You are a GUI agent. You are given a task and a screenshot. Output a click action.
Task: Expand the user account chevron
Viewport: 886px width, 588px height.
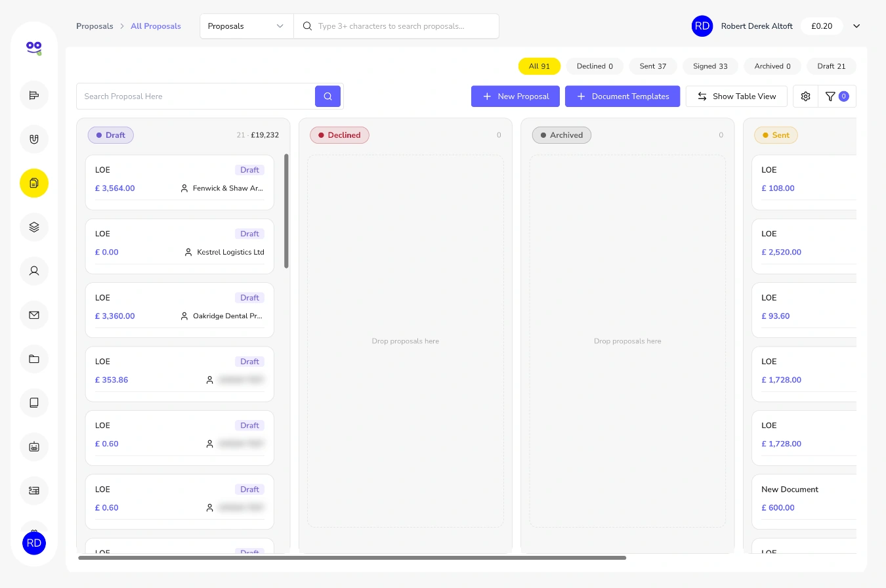click(x=856, y=26)
